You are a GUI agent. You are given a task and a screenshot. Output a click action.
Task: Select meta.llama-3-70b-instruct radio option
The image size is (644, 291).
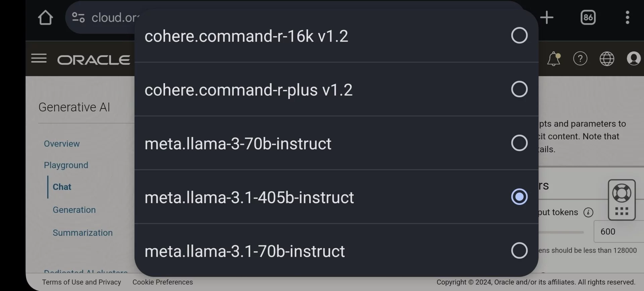[336, 143]
